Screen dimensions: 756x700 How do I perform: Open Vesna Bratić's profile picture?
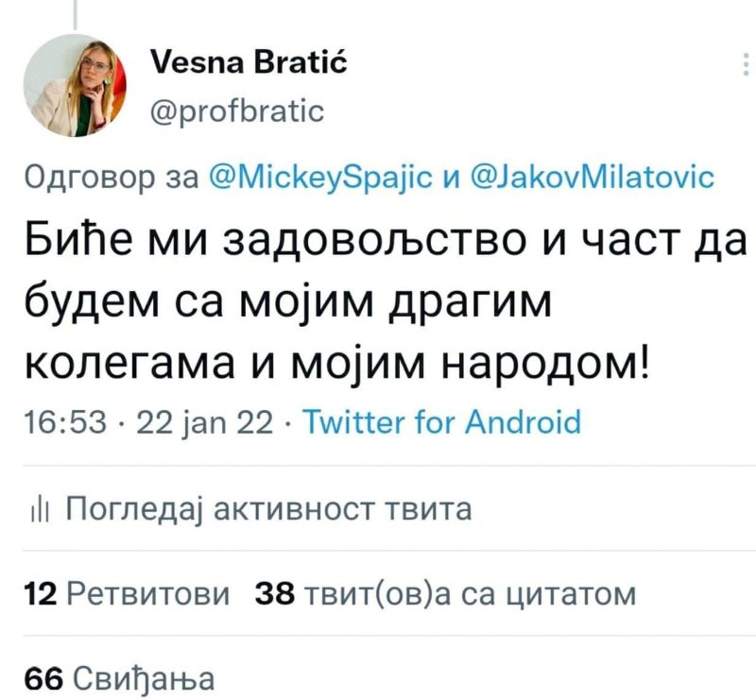(x=75, y=85)
